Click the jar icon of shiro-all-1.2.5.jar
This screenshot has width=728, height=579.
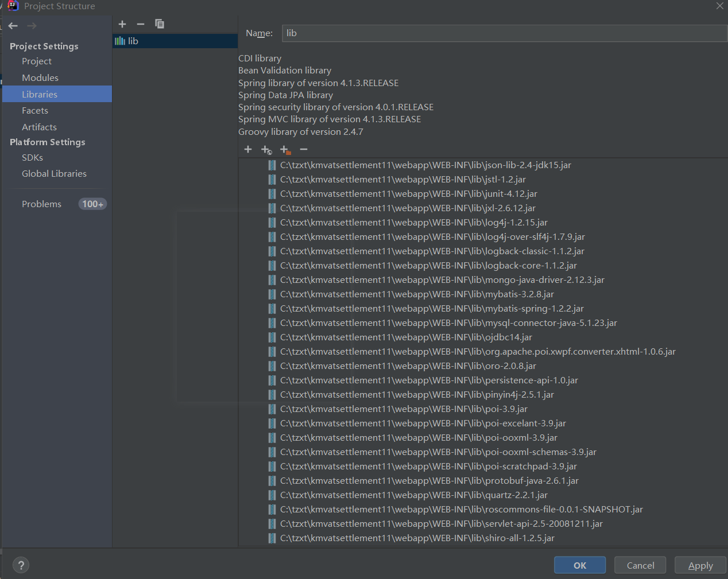pos(272,538)
